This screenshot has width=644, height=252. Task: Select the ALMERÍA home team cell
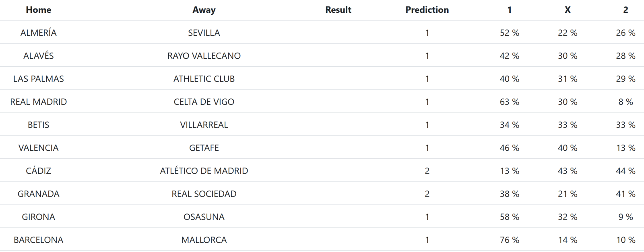point(38,33)
